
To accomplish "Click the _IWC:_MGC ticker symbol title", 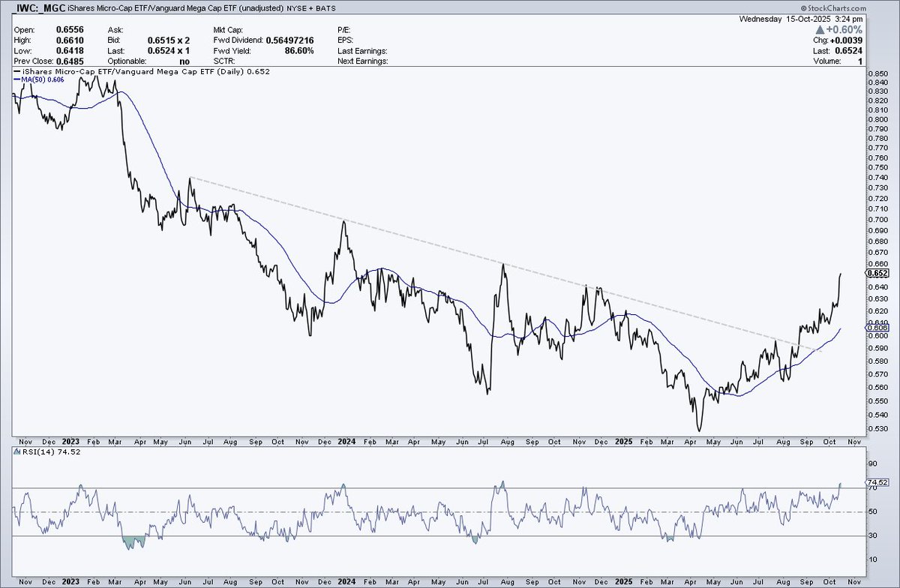I will [35, 7].
